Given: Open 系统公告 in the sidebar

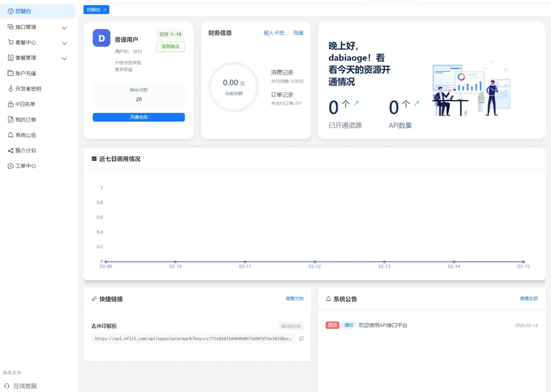Looking at the screenshot, I should [x=26, y=135].
